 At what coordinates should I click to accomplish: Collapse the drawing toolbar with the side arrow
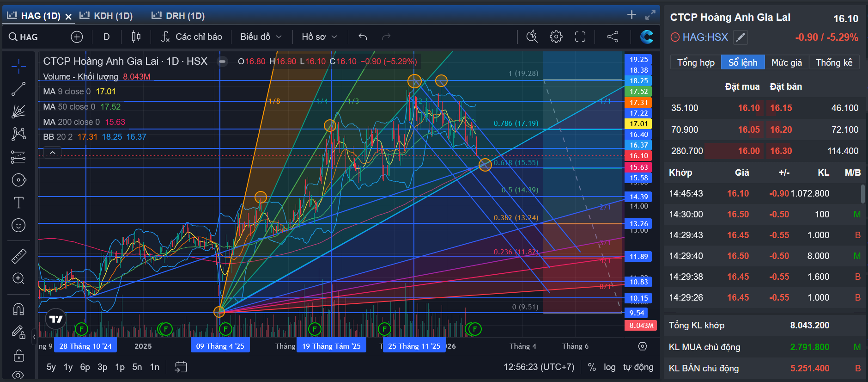34,337
